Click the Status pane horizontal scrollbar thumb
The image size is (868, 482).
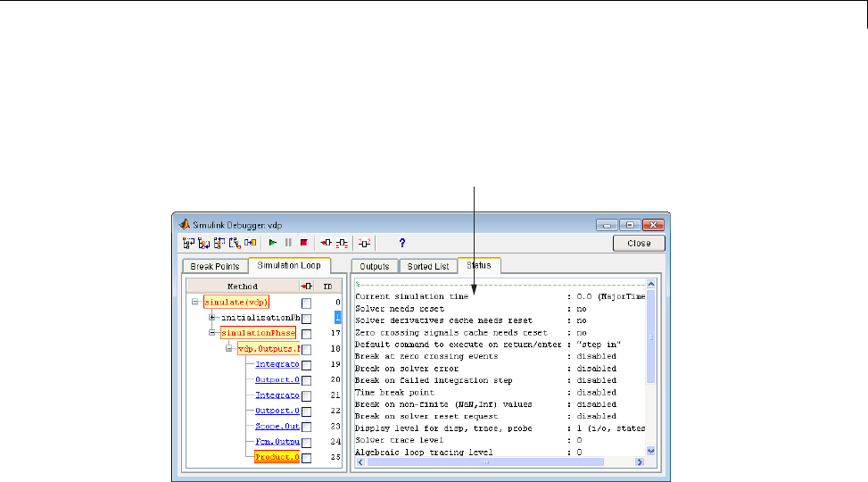(485, 462)
